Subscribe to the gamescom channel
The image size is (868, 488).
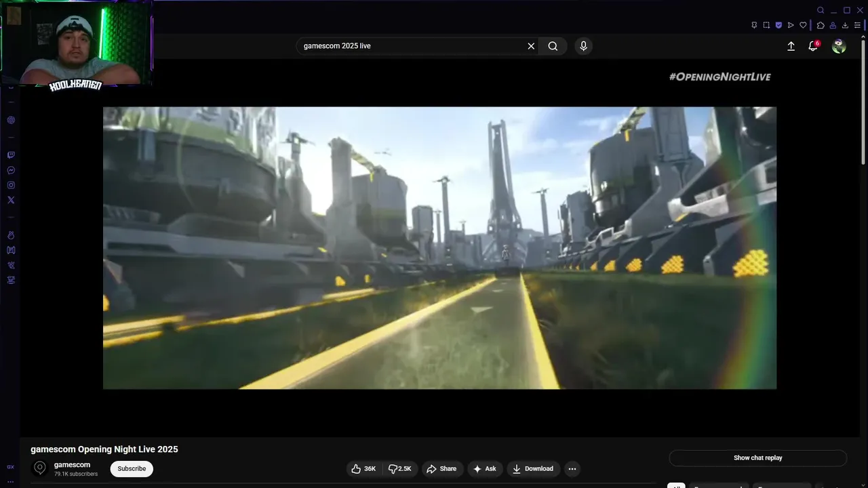pyautogui.click(x=132, y=469)
